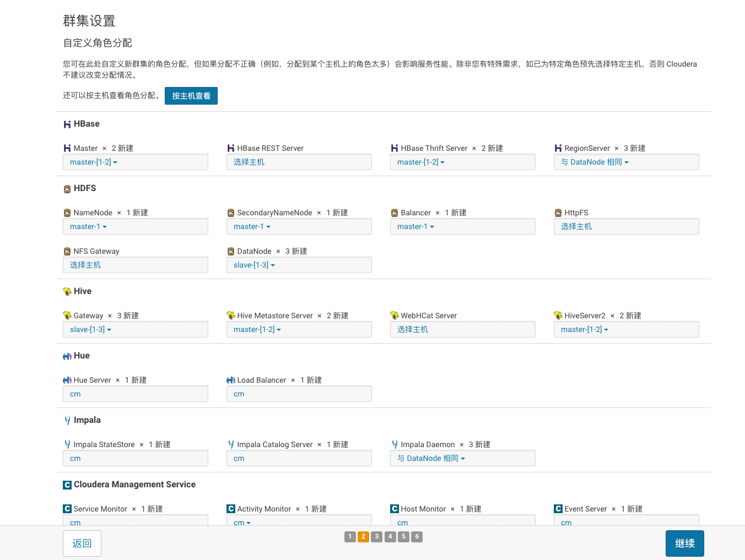Click the NFS Gateway role icon
The width and height of the screenshot is (745, 560).
67,251
